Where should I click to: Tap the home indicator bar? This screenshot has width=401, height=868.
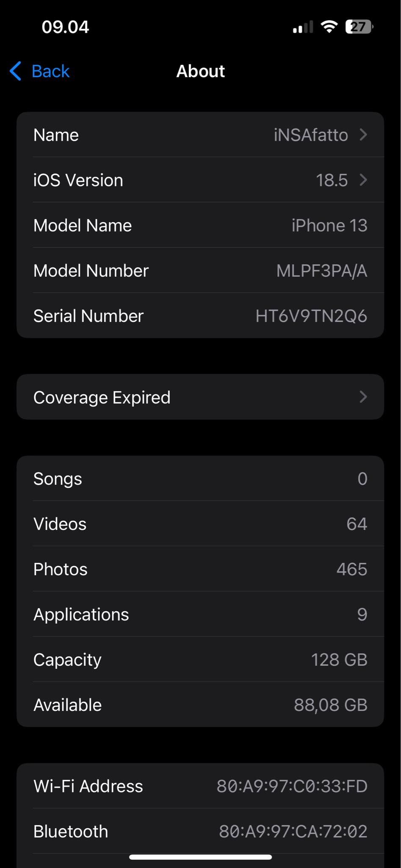click(x=200, y=857)
